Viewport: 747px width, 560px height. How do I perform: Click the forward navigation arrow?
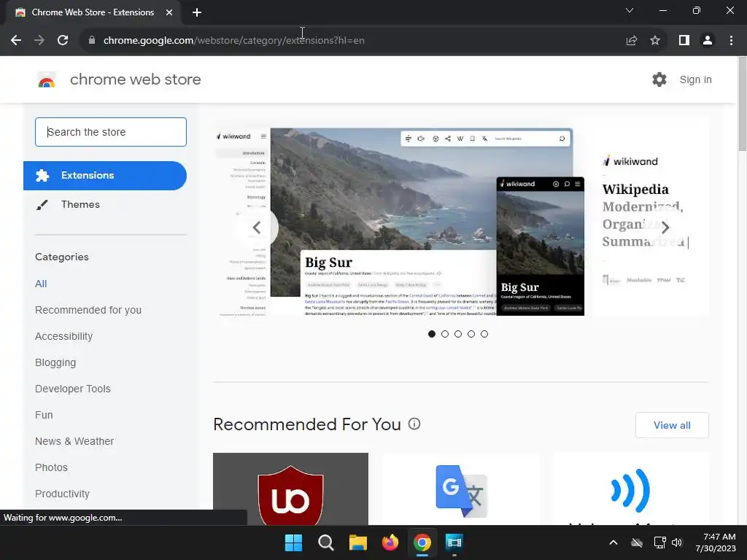(x=39, y=41)
